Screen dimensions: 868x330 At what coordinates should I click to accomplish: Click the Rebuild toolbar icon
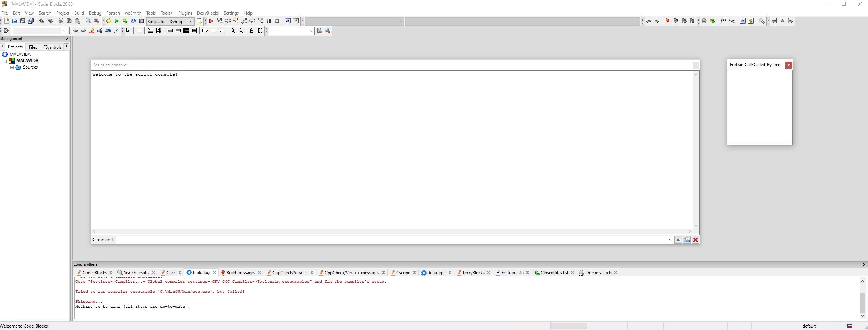click(x=133, y=21)
